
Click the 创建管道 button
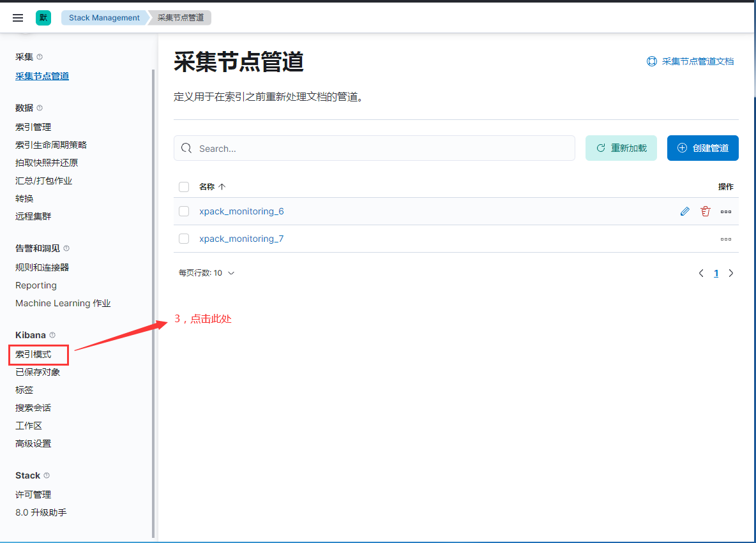pyautogui.click(x=702, y=147)
